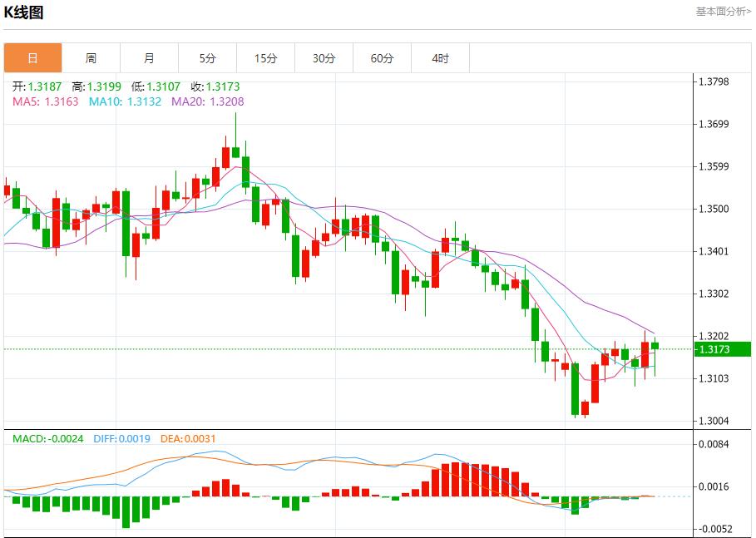Choose the 60分 interval tab
This screenshot has width=756, height=538.
coord(382,58)
